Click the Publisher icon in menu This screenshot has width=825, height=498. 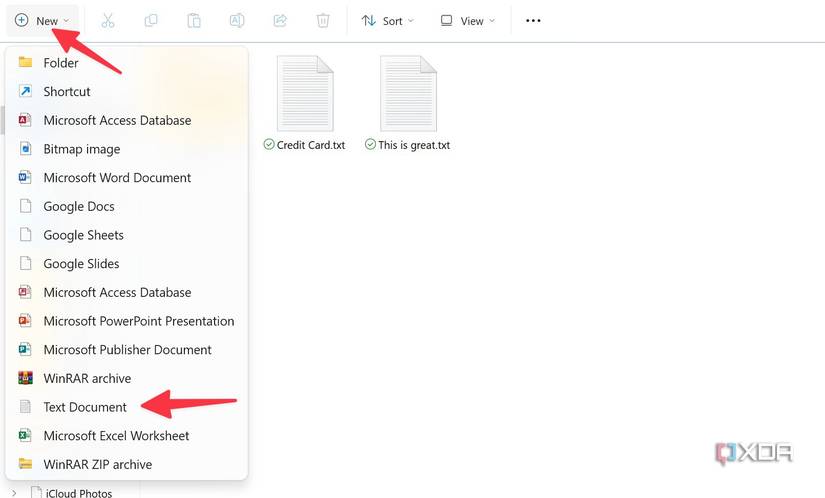(25, 349)
